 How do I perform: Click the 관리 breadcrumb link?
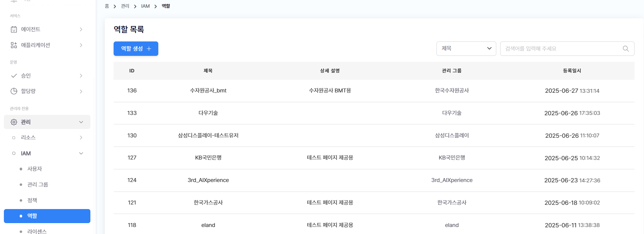click(x=125, y=6)
